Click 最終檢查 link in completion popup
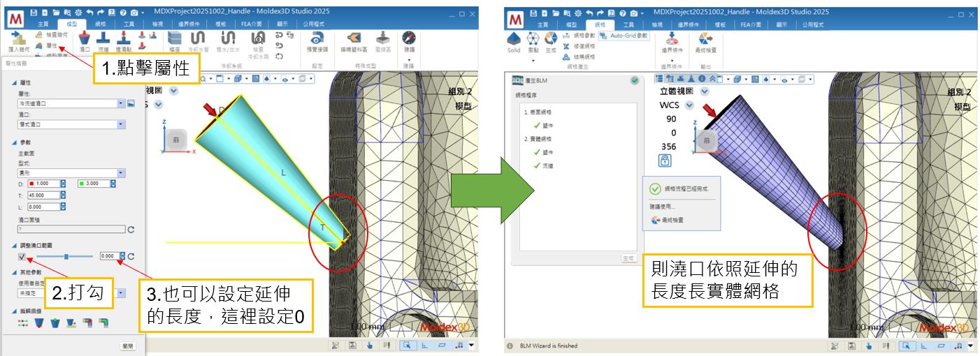The height and width of the screenshot is (356, 980). coord(671,220)
